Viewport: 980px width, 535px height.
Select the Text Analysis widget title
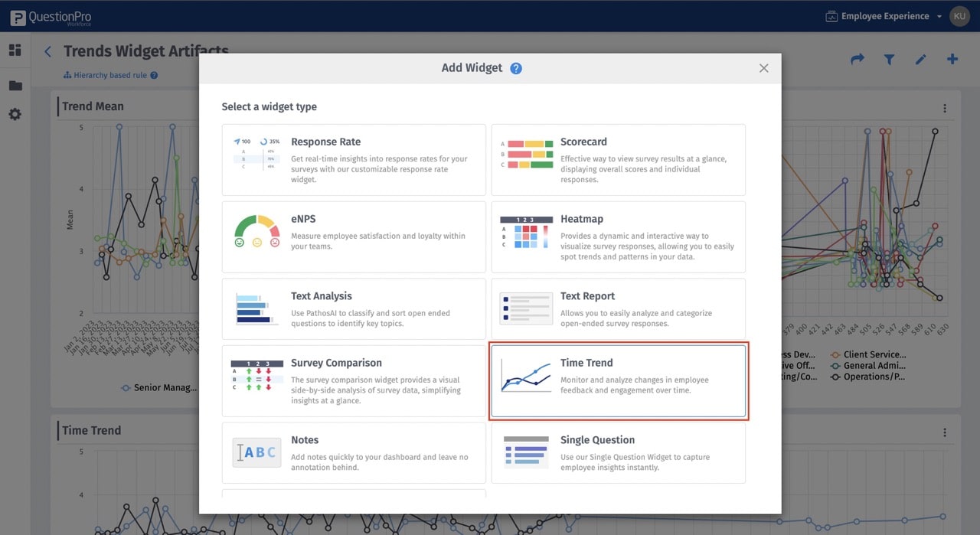[322, 296]
